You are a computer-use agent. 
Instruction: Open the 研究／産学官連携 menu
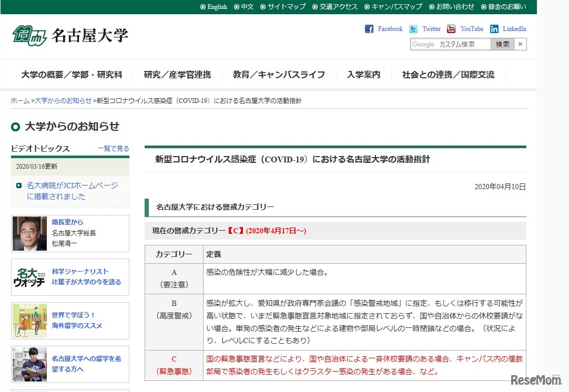[x=179, y=75]
